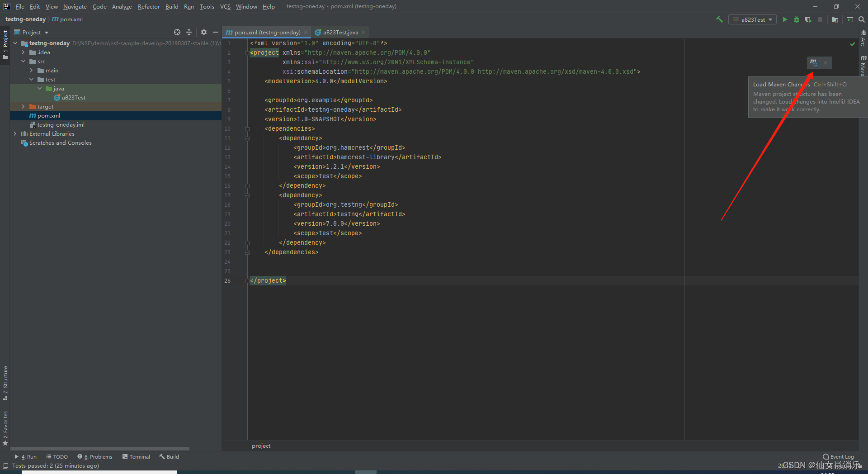
Task: Toggle the 1: Project tool window stripe
Action: pyautogui.click(x=5, y=45)
